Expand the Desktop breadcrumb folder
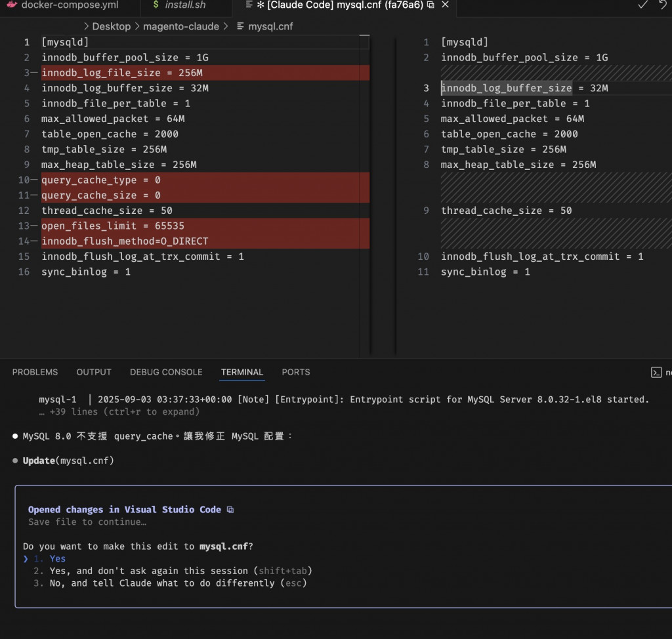Image resolution: width=672 pixels, height=639 pixels. (x=111, y=26)
